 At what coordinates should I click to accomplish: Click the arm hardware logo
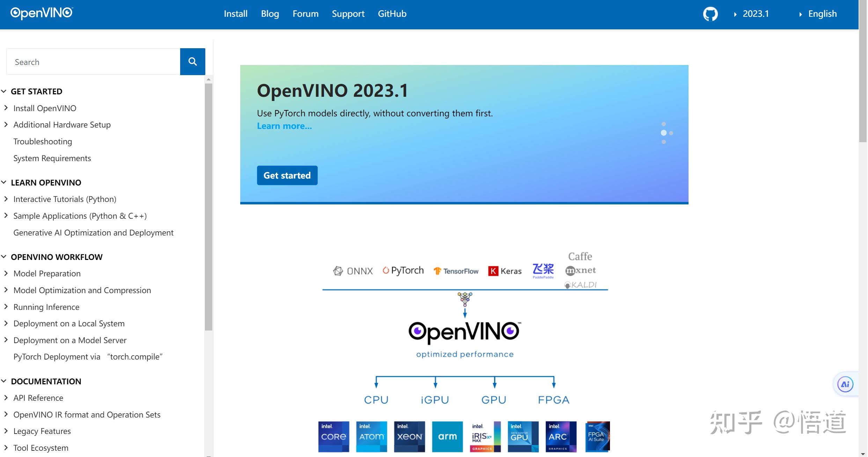[447, 437]
